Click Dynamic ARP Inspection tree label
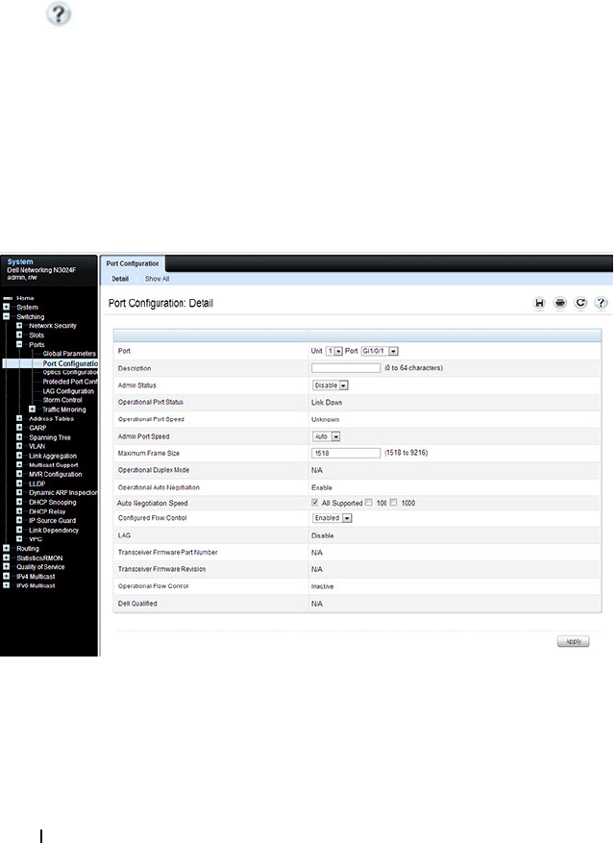The image size is (616, 843). point(63,492)
